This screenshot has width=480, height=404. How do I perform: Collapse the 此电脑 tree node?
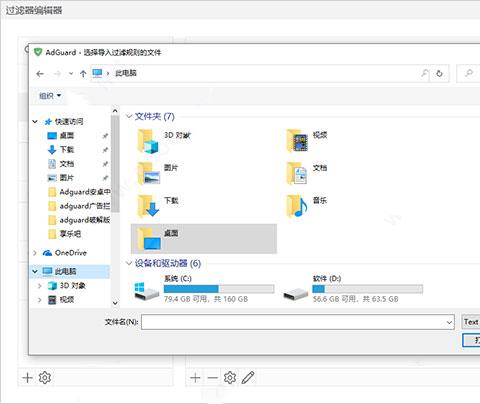tap(35, 271)
